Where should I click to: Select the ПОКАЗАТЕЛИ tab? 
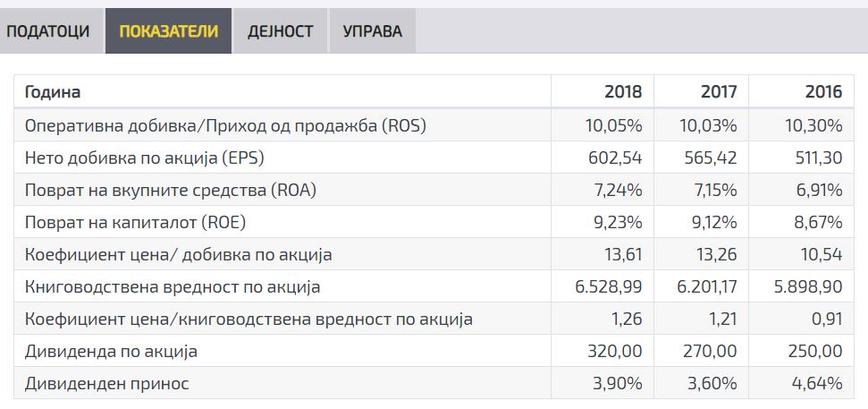pos(168,31)
